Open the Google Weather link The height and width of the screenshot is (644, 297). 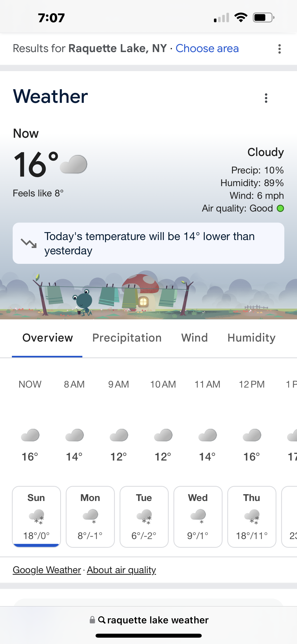pyautogui.click(x=47, y=570)
